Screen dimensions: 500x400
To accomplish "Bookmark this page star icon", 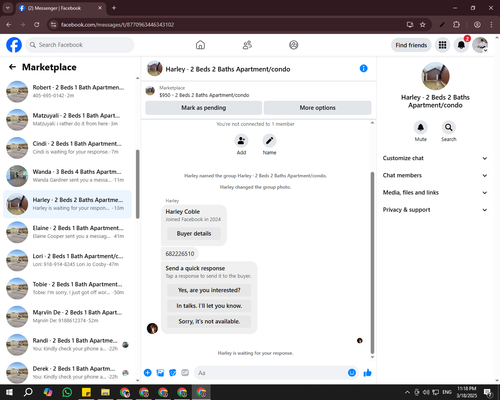I will [x=423, y=25].
